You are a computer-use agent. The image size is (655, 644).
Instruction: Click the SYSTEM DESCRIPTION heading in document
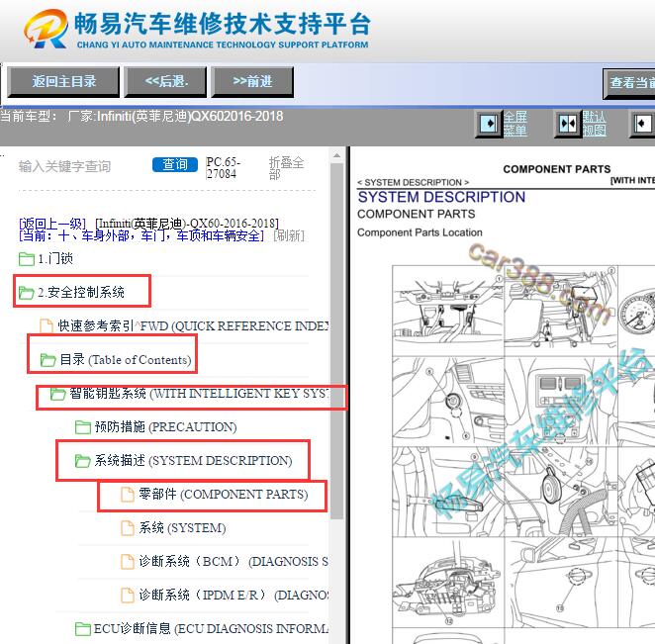(x=441, y=197)
